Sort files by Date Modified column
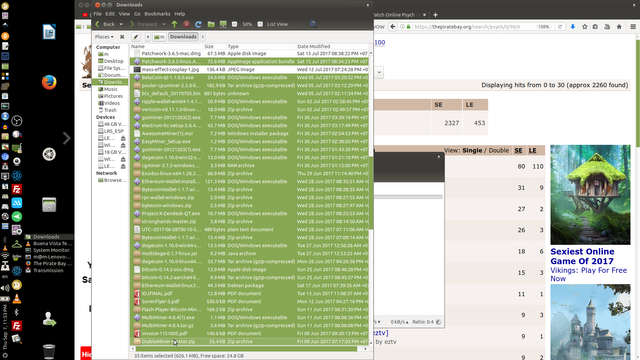This screenshot has width=640, height=360. click(332, 47)
